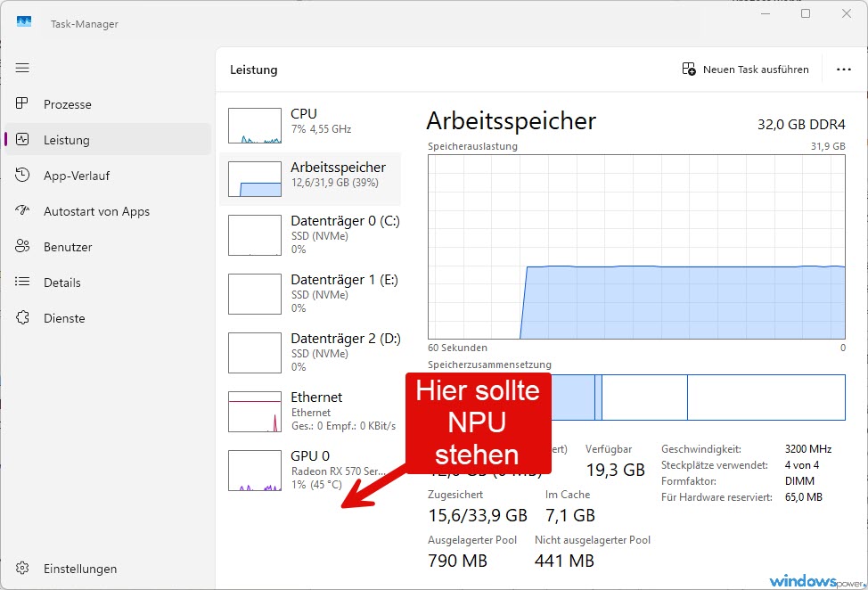Select Arbeitsspeicher 12,6/31,9 GB entry
Screen dimensions: 868x590
[310, 179]
